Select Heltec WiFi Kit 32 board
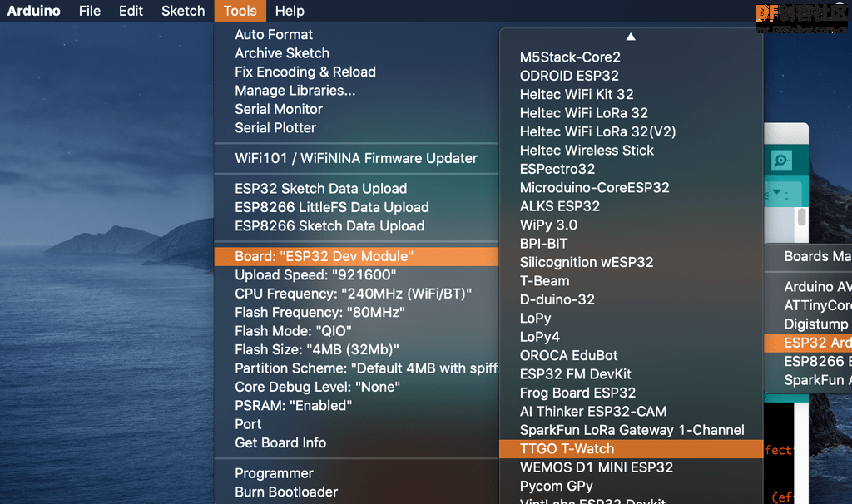This screenshot has height=504, width=852. [632, 95]
